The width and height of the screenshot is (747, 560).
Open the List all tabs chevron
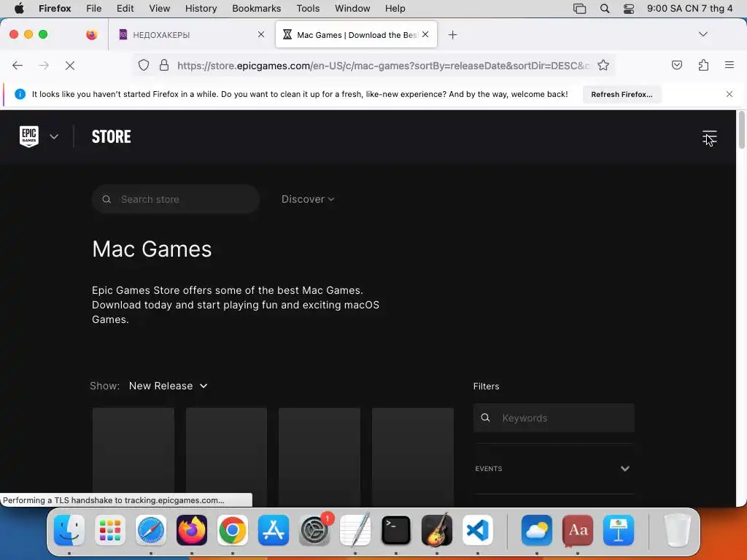(703, 34)
